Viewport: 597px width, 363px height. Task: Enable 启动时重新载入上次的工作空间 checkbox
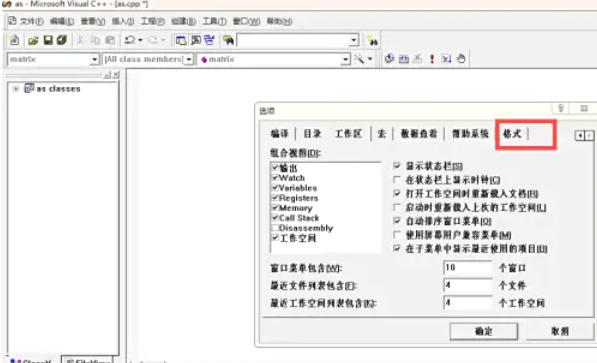(x=397, y=207)
